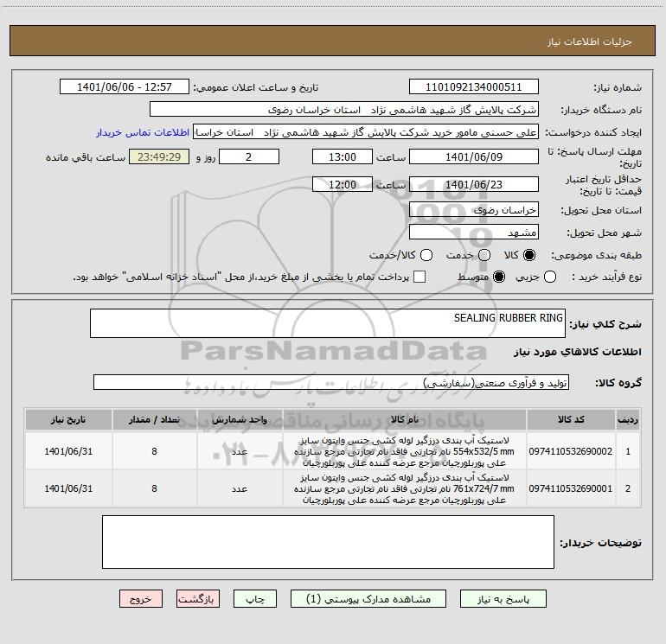Click the شماره نیاز field 1101092134000511
This screenshot has height=644, width=666.
[x=474, y=87]
